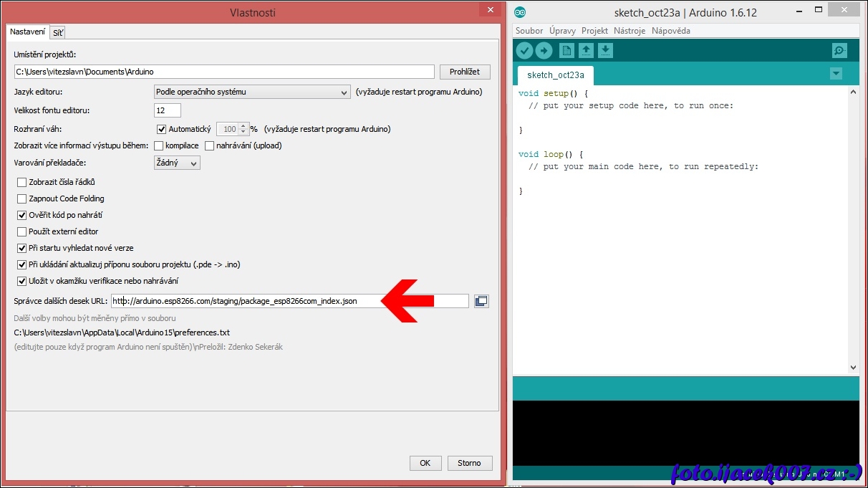
Task: Open the 'Nástroje' menu
Action: tap(629, 31)
